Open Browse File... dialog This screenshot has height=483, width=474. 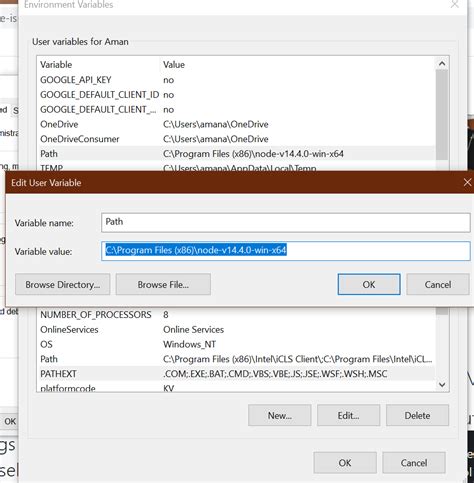pyautogui.click(x=163, y=284)
